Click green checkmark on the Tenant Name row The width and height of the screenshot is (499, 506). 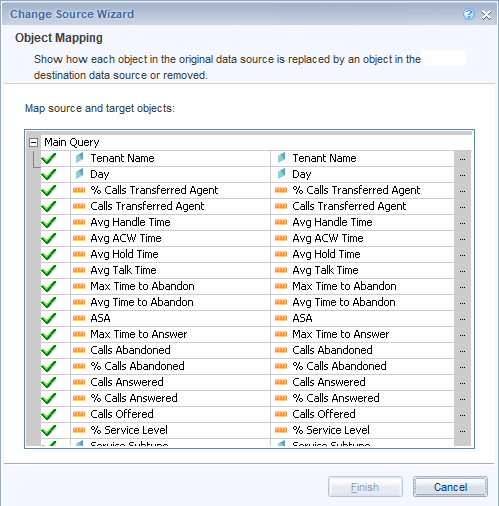[x=49, y=158]
